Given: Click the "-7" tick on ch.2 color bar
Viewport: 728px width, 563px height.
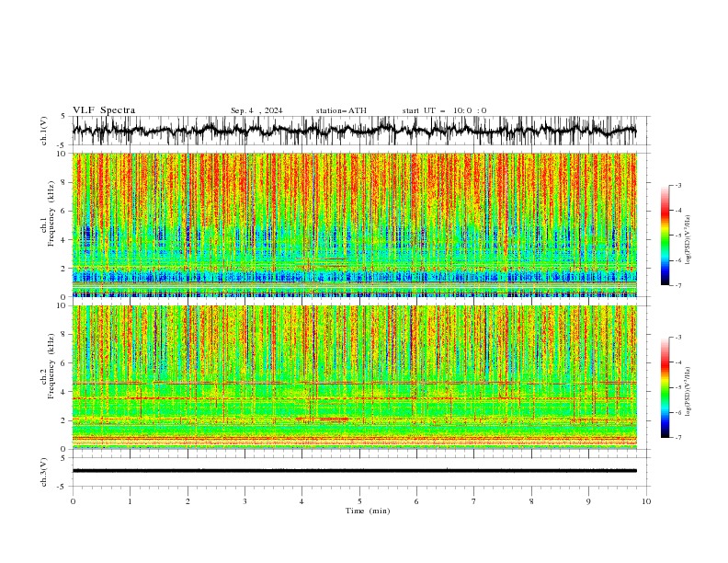Looking at the screenshot, I should 678,437.
